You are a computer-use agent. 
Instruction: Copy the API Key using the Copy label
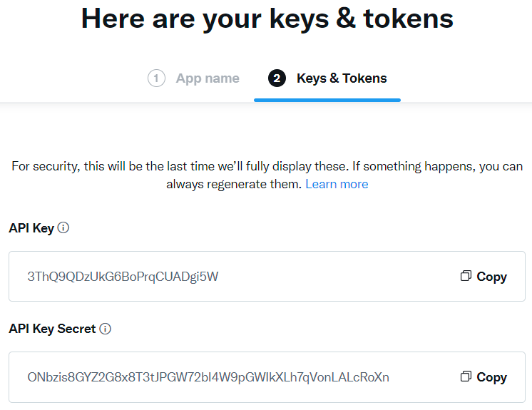click(x=491, y=277)
